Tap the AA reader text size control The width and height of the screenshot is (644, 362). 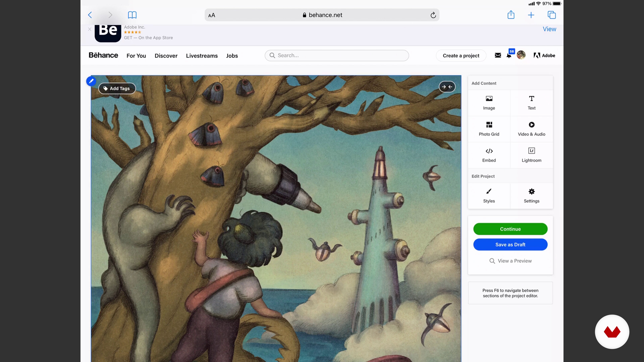point(211,15)
